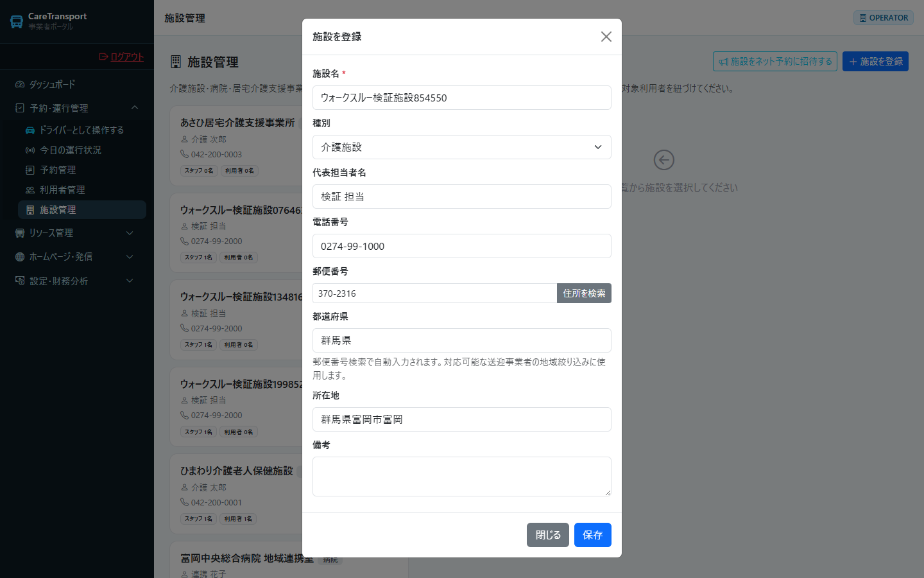Click the phone icon next to 042-200-0001
924x578 pixels.
[184, 502]
